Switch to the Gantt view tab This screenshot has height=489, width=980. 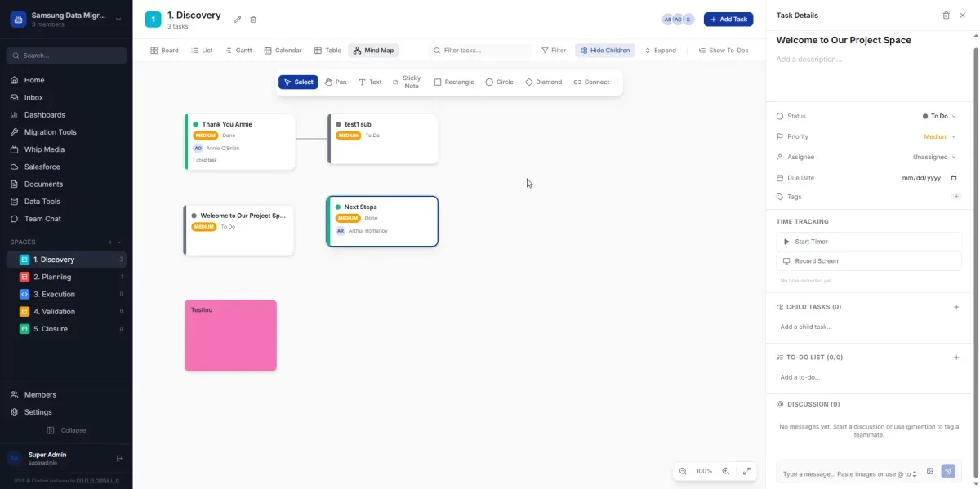(x=238, y=51)
